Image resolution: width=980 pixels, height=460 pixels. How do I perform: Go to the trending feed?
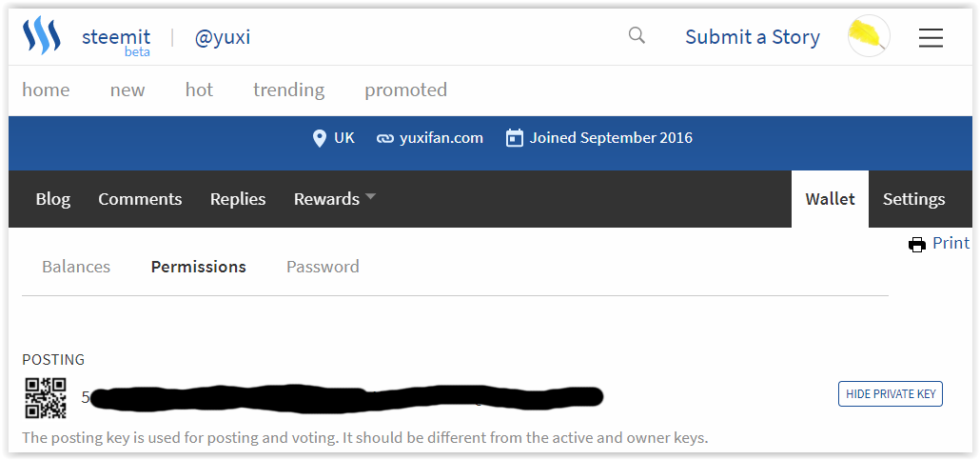tap(288, 90)
